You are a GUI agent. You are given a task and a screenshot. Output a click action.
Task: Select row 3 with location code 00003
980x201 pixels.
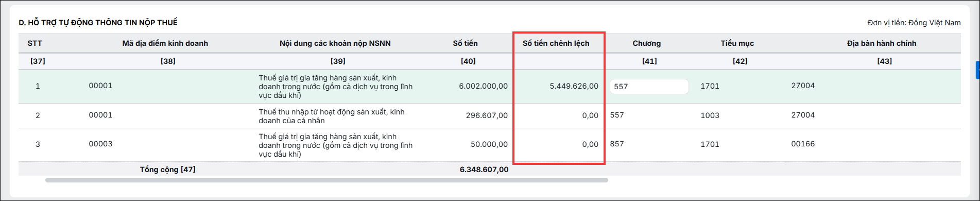[489, 145]
